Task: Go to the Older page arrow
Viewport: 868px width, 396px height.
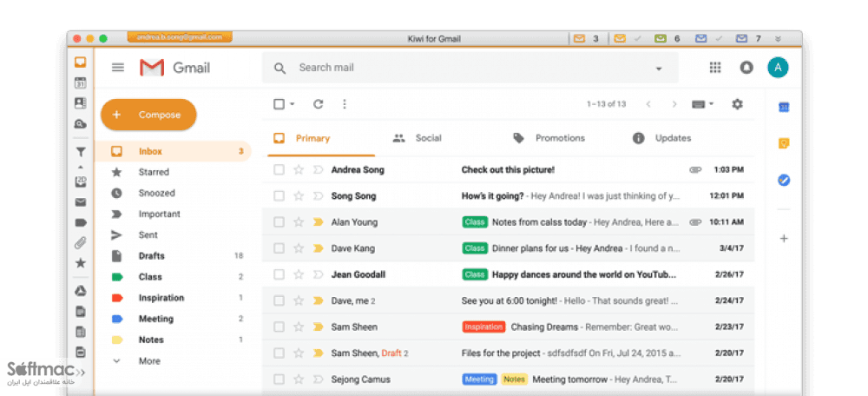Action: 674,104
